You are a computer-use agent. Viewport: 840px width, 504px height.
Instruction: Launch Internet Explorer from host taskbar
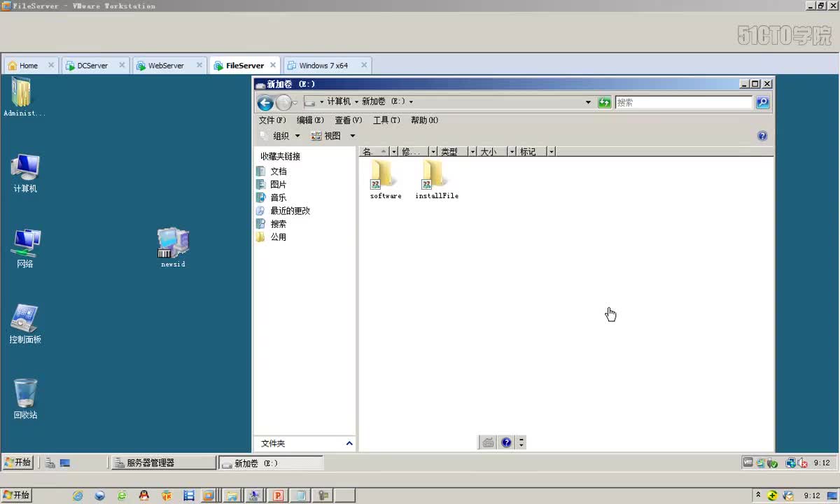coord(78,496)
